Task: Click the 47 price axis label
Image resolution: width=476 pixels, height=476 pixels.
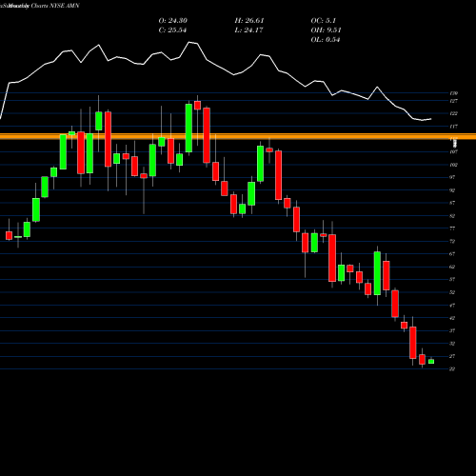Action: point(452,306)
